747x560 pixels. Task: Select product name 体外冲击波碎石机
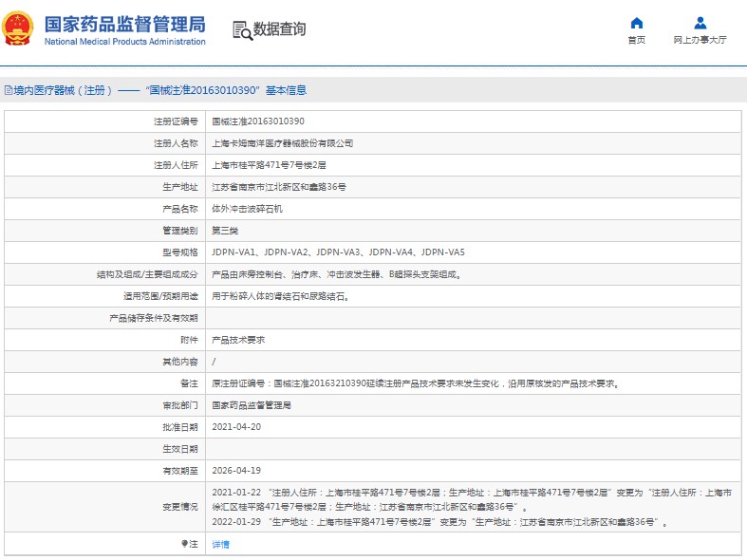point(247,209)
